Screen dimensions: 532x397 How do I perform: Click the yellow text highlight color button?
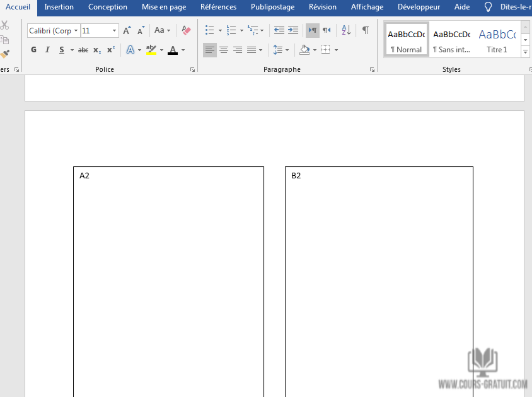pyautogui.click(x=151, y=50)
